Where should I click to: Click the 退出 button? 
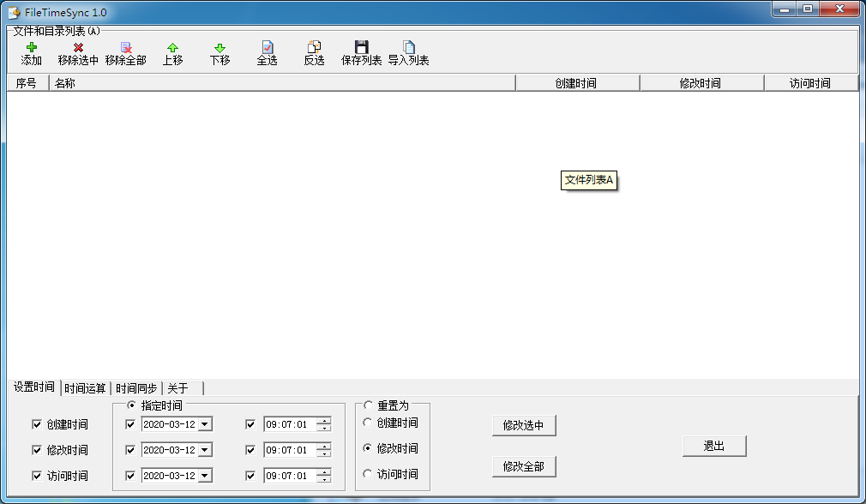(714, 446)
